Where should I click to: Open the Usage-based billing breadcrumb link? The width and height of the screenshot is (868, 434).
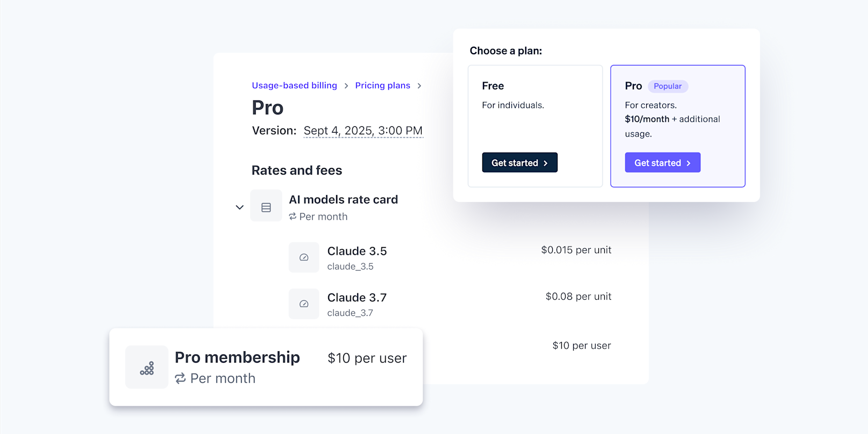coord(294,85)
